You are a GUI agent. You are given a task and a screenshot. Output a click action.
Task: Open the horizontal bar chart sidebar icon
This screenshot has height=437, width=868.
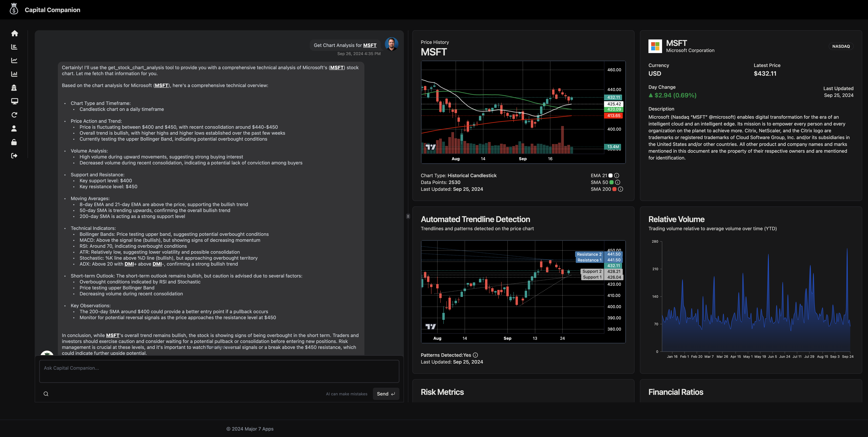coord(14,47)
